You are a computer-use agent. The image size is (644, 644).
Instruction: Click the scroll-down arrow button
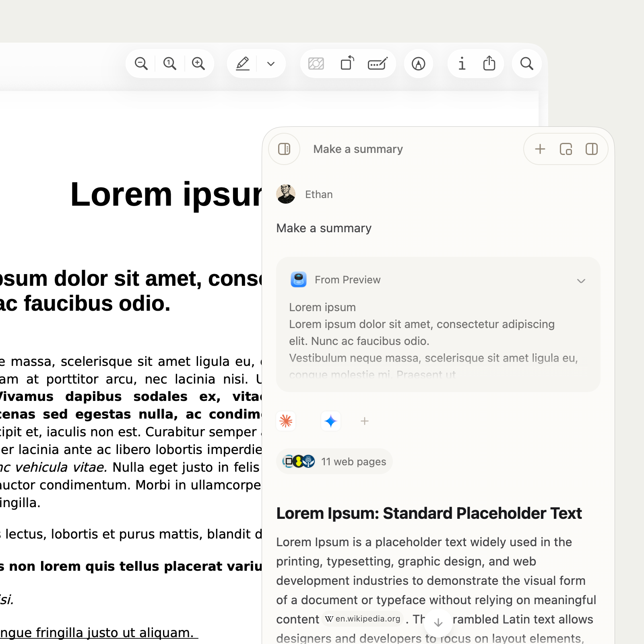click(438, 623)
